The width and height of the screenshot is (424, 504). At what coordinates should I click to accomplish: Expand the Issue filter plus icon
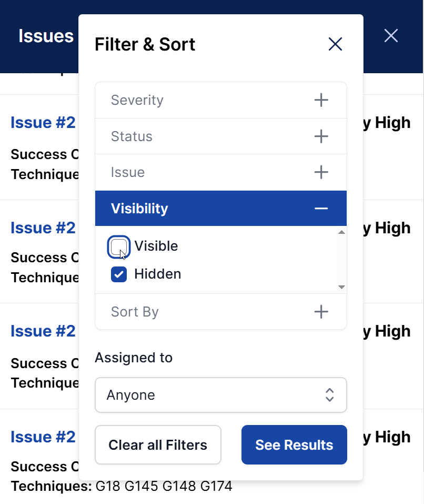click(321, 172)
